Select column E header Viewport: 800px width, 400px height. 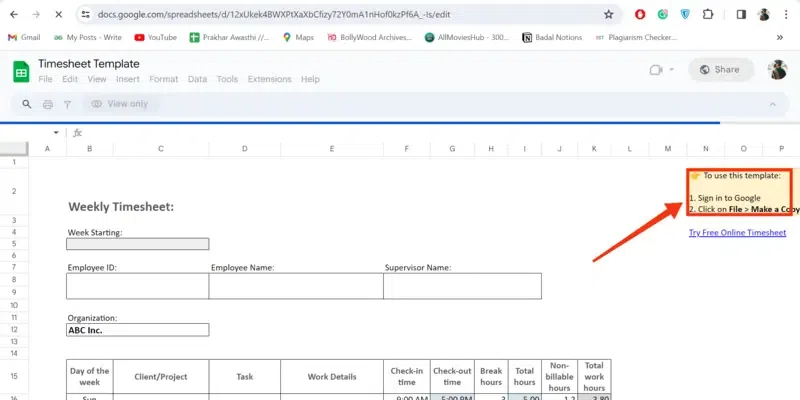coord(332,148)
